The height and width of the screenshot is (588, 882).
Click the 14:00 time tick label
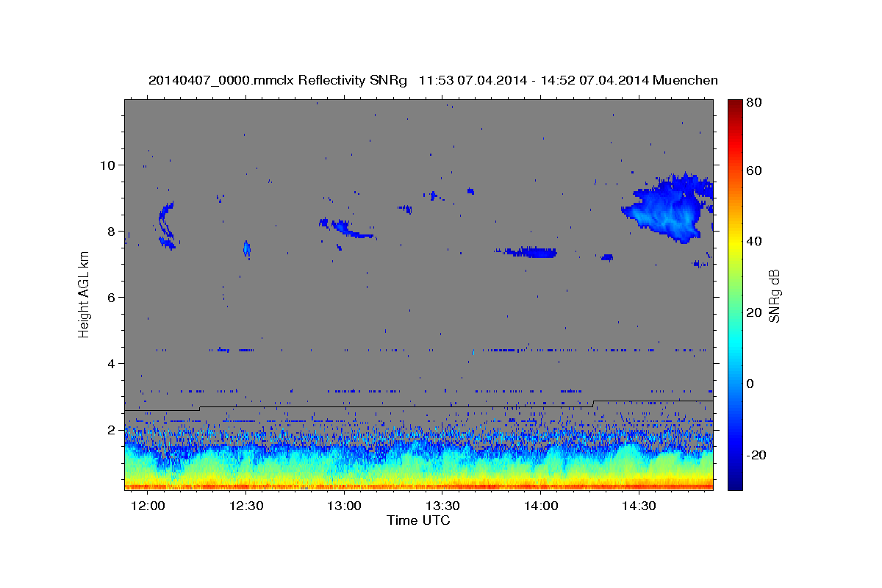point(542,506)
